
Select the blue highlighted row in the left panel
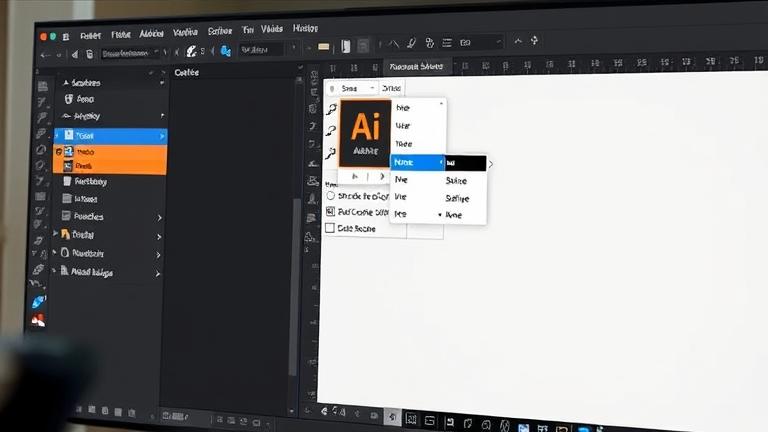110,136
